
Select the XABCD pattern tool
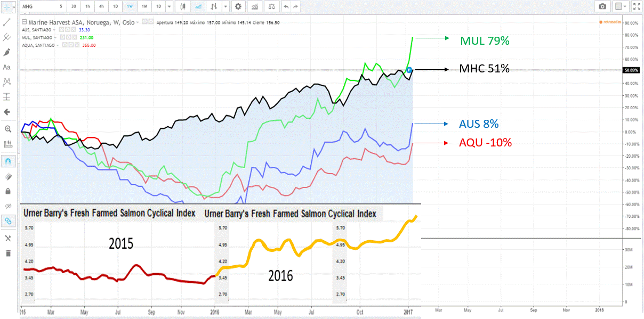(x=7, y=82)
